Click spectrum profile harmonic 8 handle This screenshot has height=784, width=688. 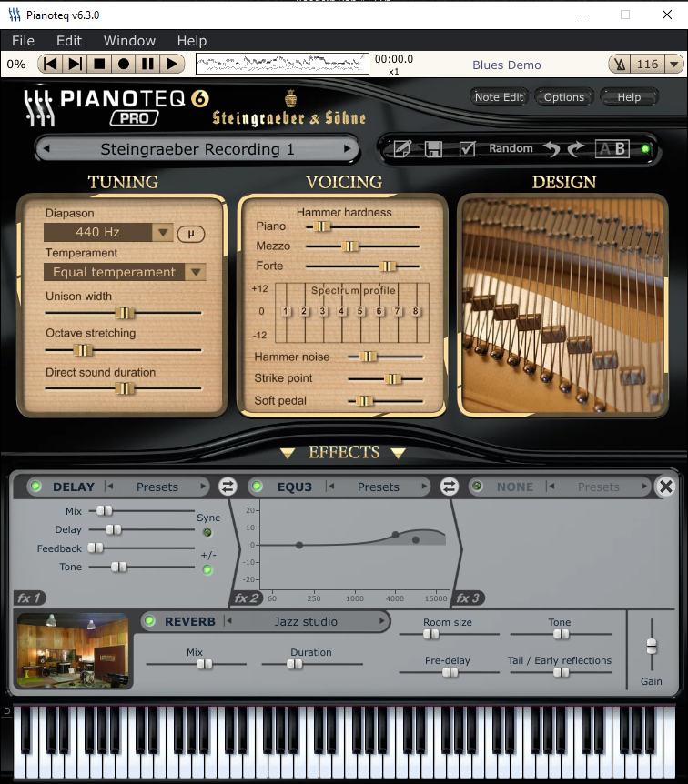pyautogui.click(x=415, y=311)
